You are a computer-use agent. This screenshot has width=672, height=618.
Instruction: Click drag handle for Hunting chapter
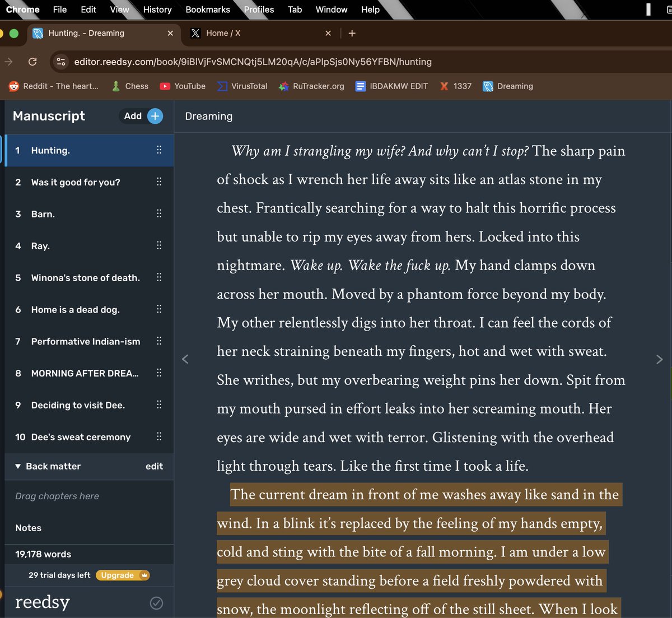(x=159, y=150)
